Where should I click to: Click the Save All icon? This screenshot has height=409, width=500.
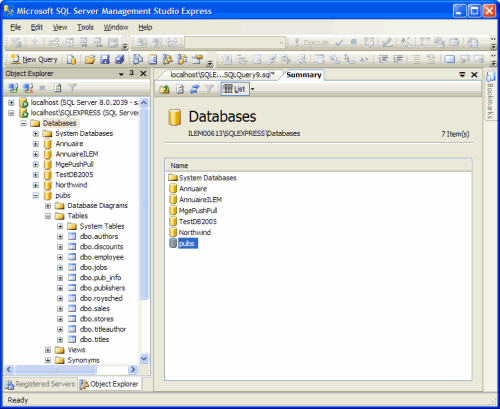(120, 60)
